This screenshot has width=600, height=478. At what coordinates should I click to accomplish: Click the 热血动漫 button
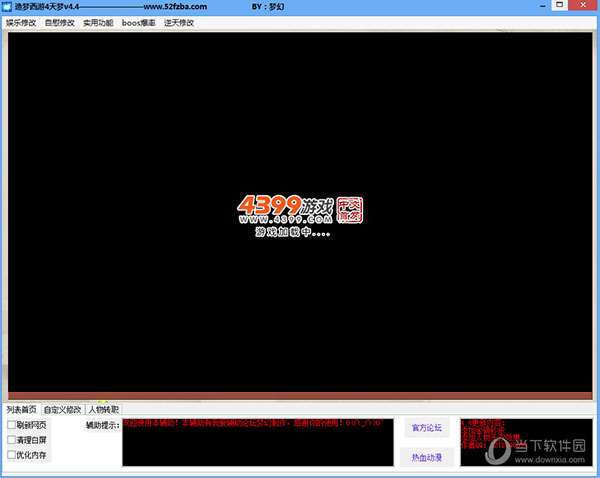click(427, 457)
